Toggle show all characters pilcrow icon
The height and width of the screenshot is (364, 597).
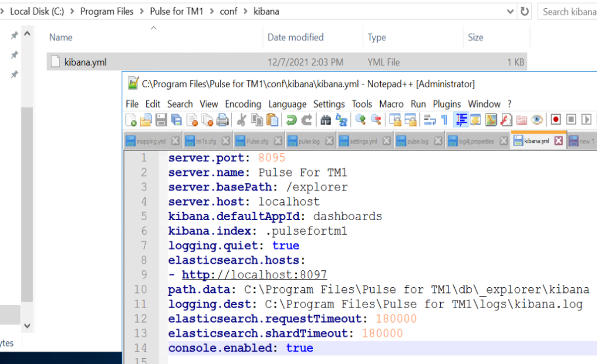pyautogui.click(x=444, y=120)
